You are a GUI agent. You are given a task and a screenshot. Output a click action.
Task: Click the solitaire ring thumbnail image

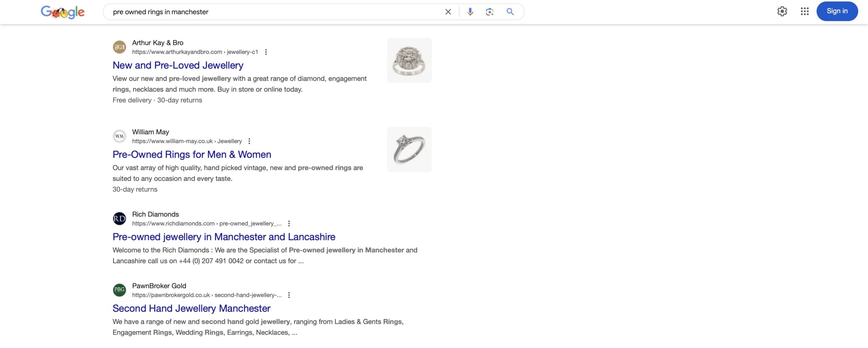pyautogui.click(x=409, y=149)
